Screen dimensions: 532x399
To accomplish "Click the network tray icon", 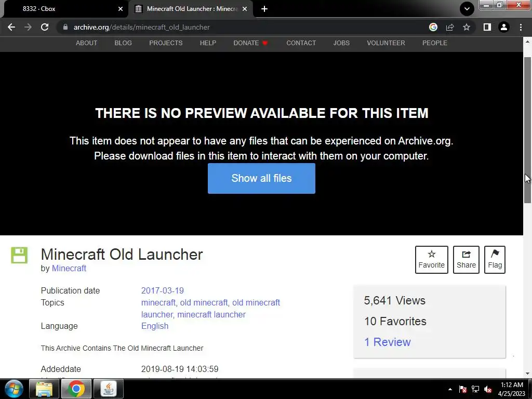I will click(x=475, y=389).
